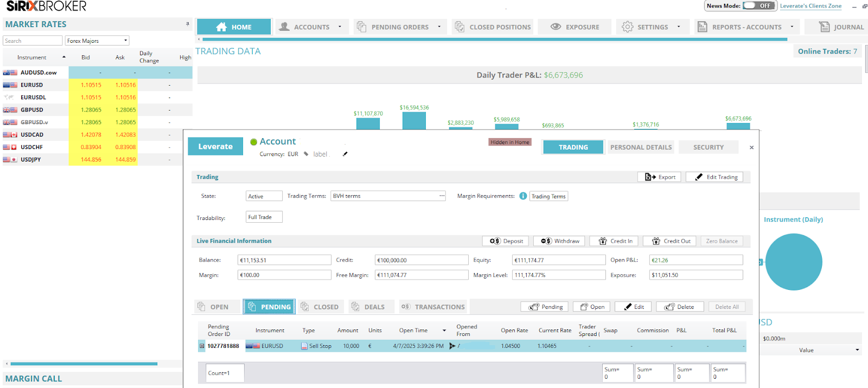The image size is (868, 388).
Task: Click the Edit Trading button
Action: [717, 177]
